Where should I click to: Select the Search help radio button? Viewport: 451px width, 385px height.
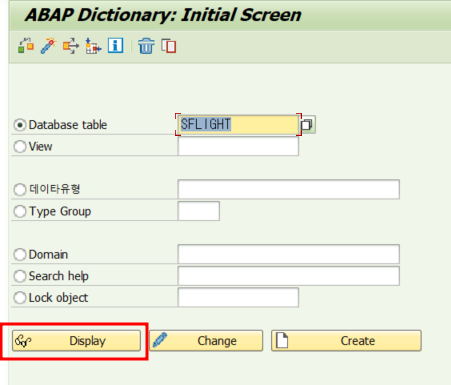20,276
